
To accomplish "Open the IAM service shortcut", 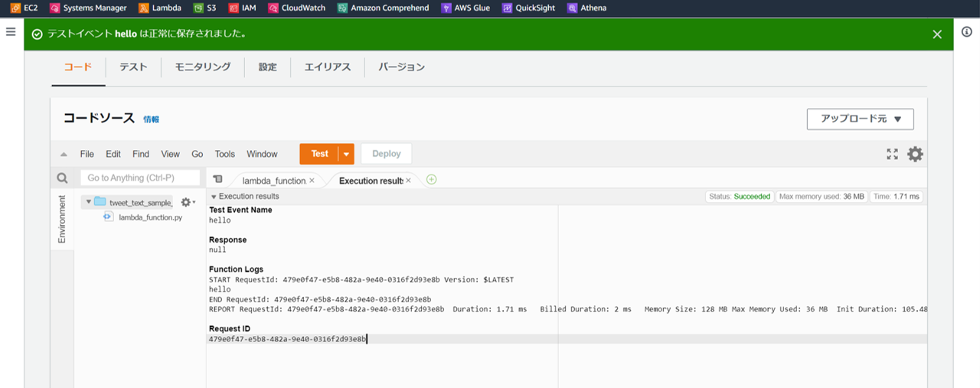I will tap(243, 8).
